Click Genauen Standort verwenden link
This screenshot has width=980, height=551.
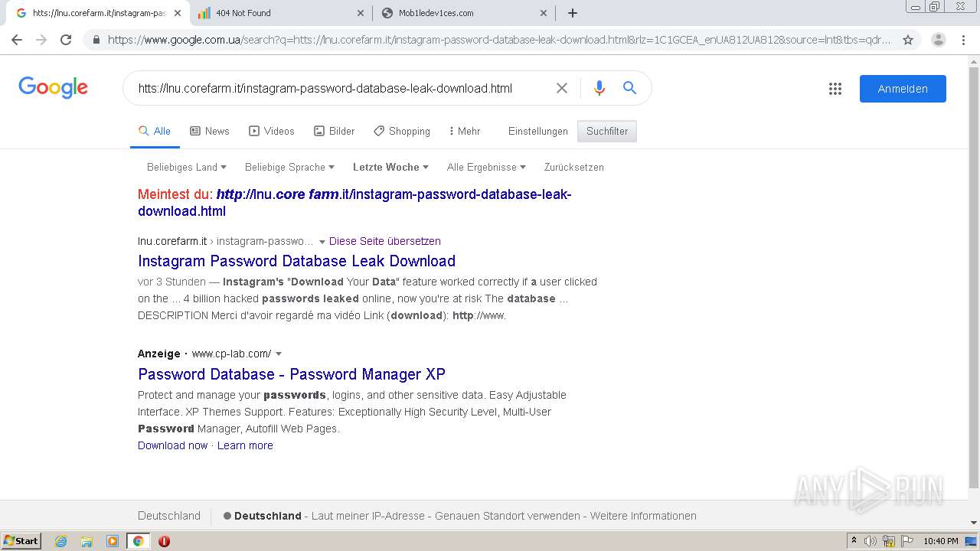coord(506,516)
